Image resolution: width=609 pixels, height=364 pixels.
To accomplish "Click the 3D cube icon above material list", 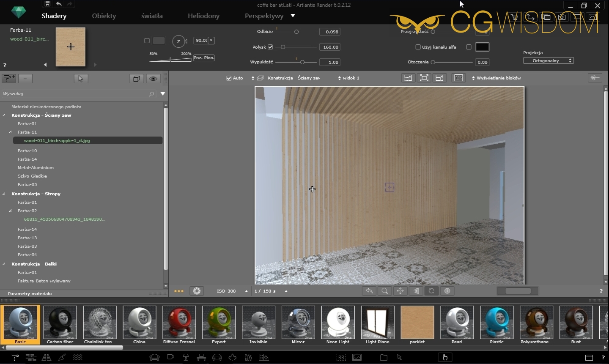I will click(136, 79).
